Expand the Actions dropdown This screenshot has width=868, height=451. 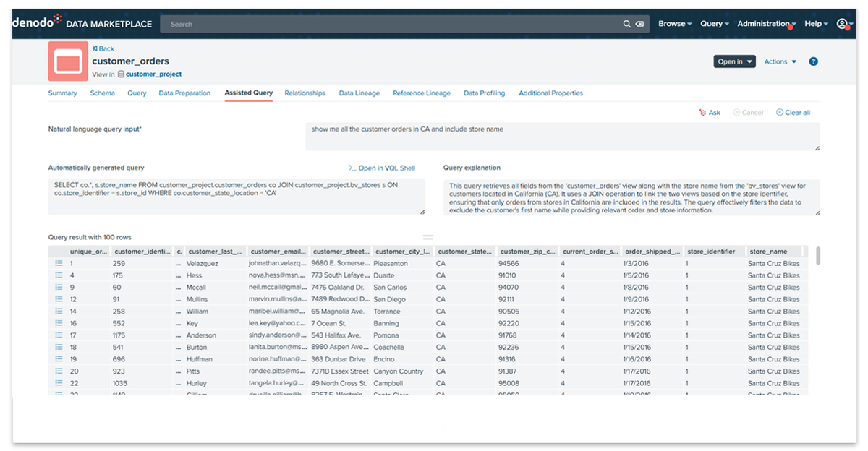(780, 61)
